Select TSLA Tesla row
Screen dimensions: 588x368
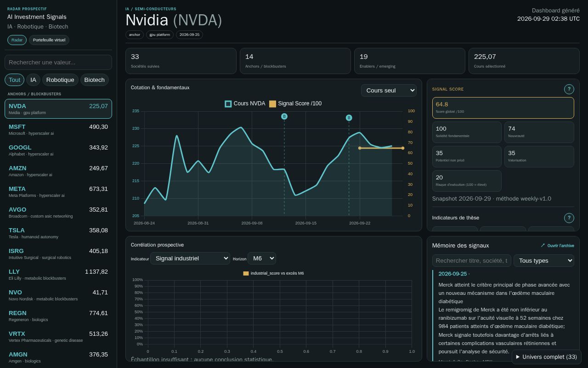coord(58,233)
